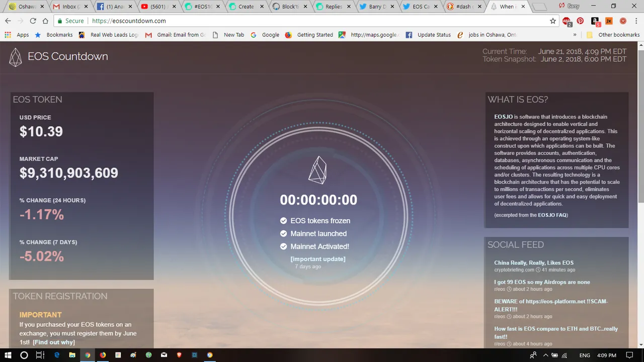644x362 pixels.
Task: Open a new browser tab
Action: coord(539,7)
